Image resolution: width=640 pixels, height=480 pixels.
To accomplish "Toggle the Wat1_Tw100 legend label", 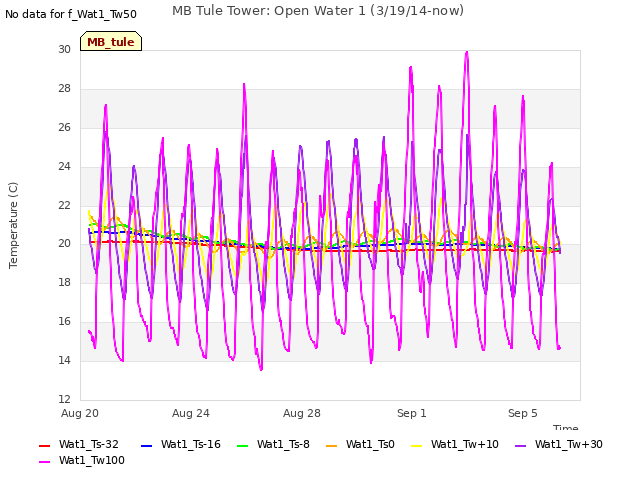I will pos(92,460).
